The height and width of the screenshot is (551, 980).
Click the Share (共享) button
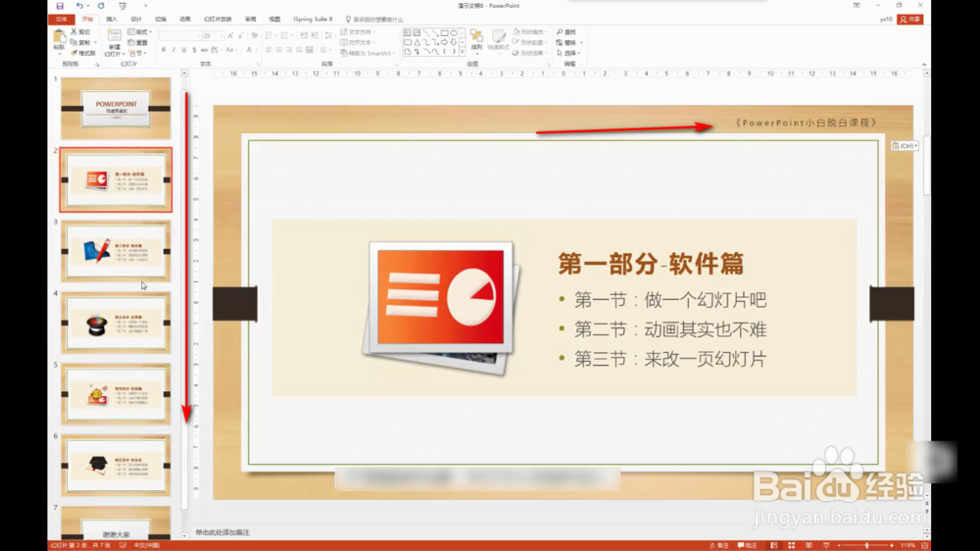(x=910, y=20)
